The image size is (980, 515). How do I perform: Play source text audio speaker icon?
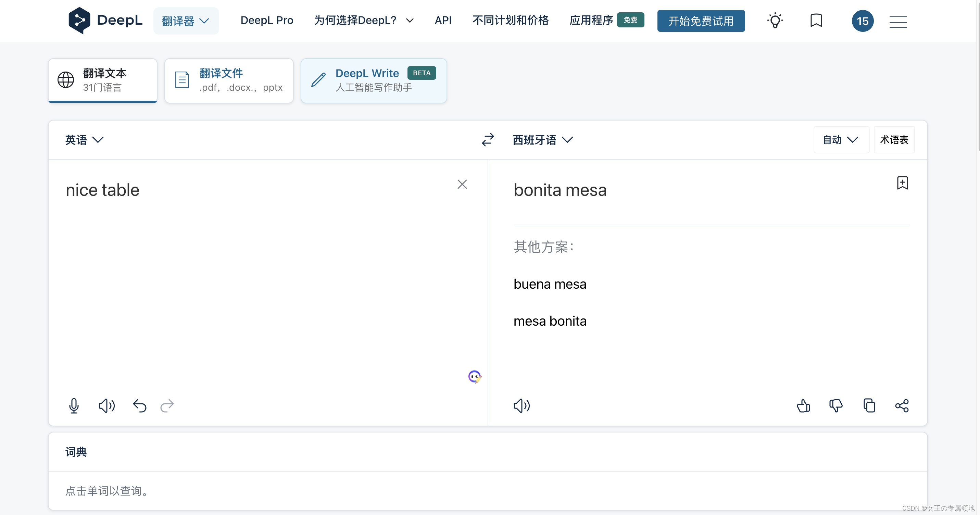pos(106,405)
